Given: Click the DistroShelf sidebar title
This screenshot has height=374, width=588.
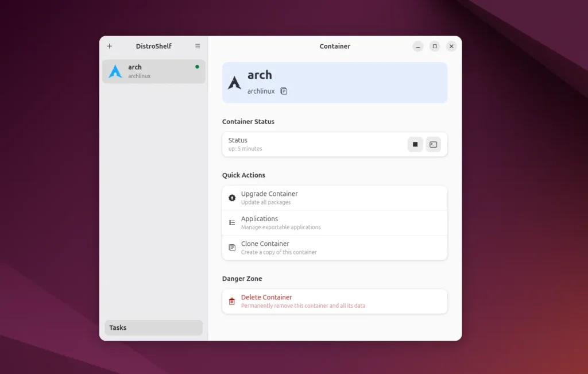Looking at the screenshot, I should [154, 46].
